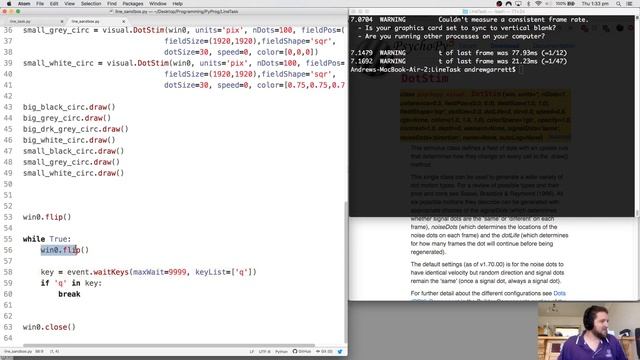Click 'big_grey_circ.draw()' on line 44

[x=67, y=118]
